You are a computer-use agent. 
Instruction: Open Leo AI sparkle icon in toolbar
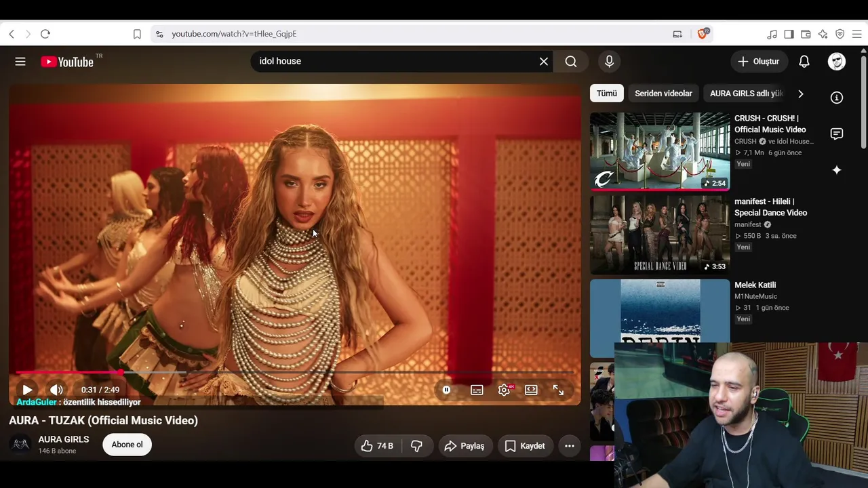click(x=823, y=34)
